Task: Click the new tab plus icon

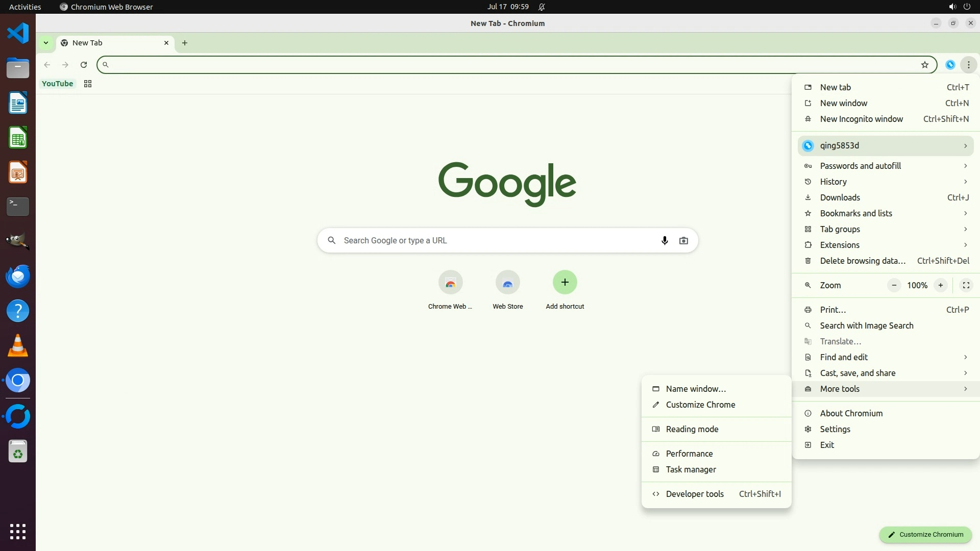Action: coord(185,43)
